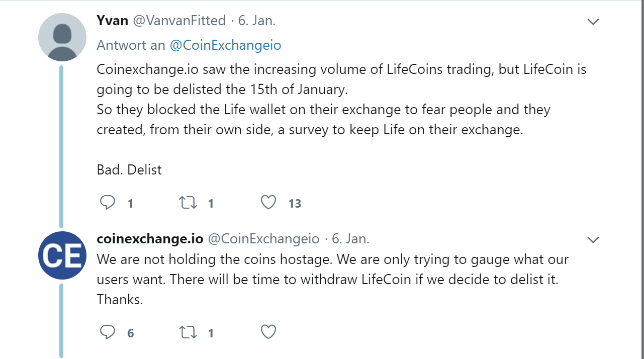The image size is (644, 359).
Task: Open the 6. Jan. timestamp on the coinexchange.io tweet
Action: click(x=351, y=239)
